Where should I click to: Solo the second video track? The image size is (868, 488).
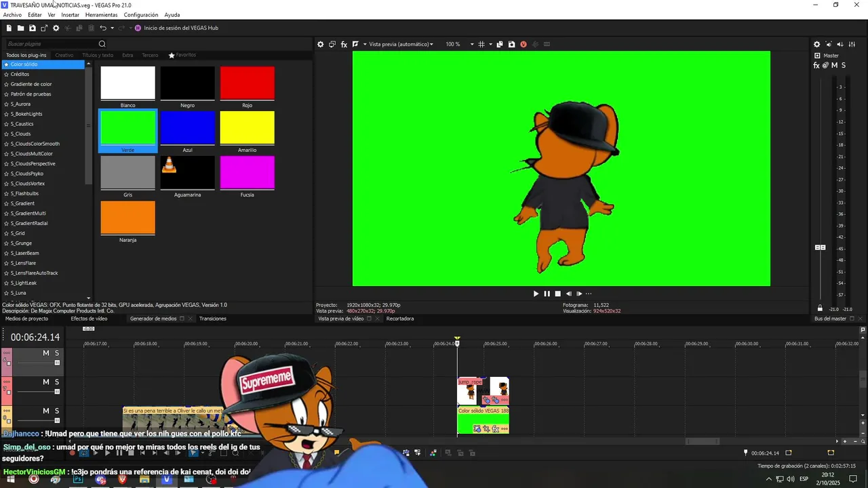click(x=57, y=382)
